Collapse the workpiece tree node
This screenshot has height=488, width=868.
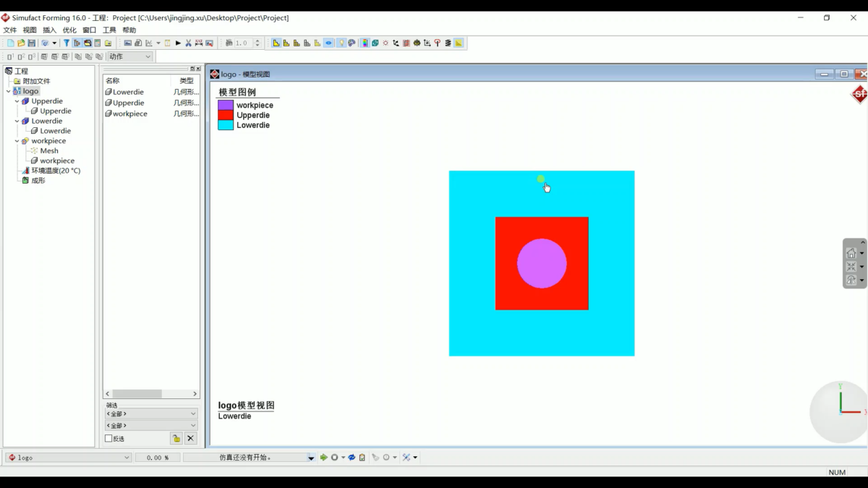tap(17, 141)
